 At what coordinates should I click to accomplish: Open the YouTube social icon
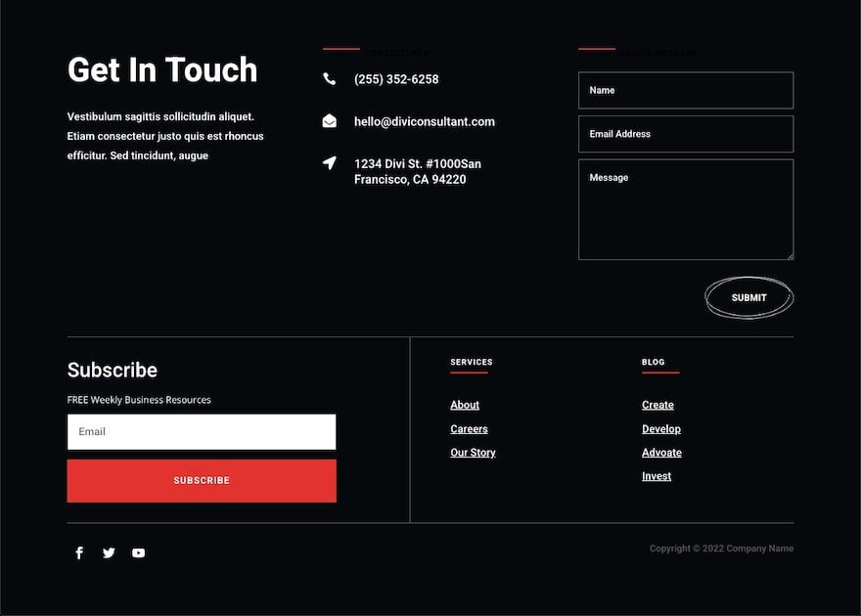click(x=138, y=552)
